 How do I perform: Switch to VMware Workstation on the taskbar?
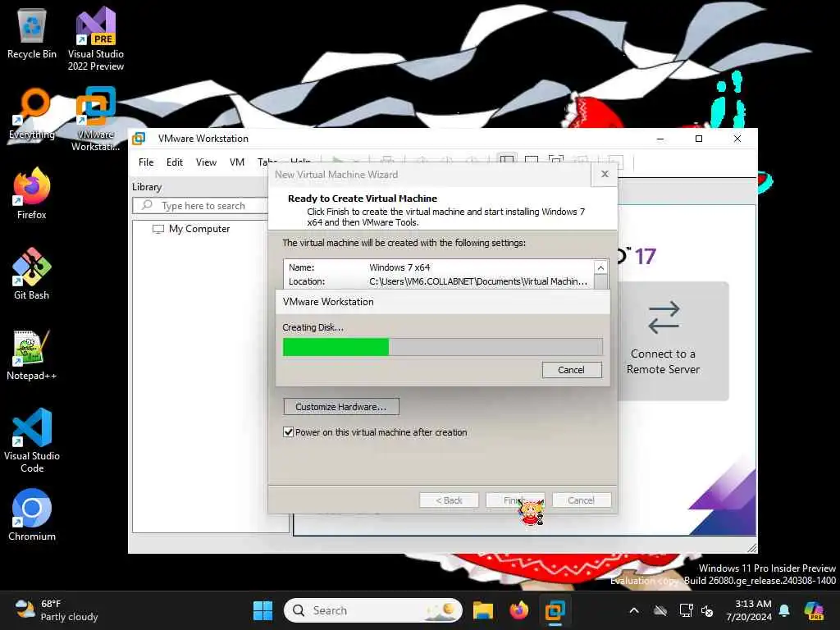(555, 610)
